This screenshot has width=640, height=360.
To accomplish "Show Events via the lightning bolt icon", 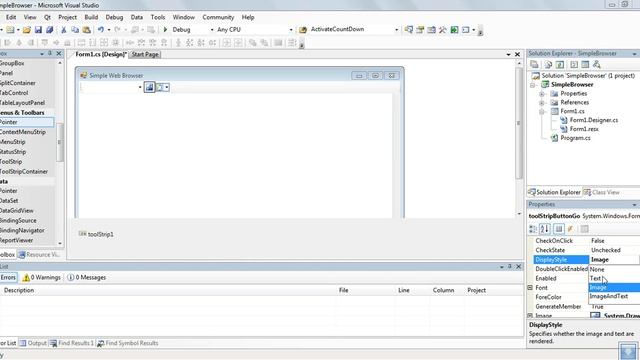I will 570,229.
